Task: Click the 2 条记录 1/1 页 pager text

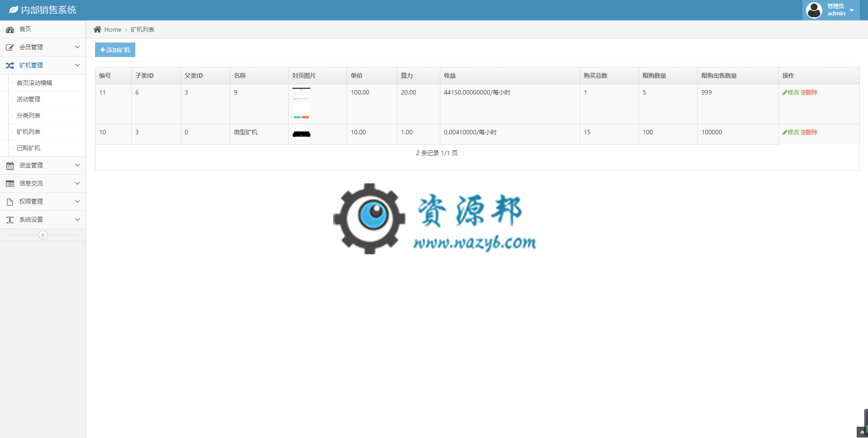Action: (437, 153)
